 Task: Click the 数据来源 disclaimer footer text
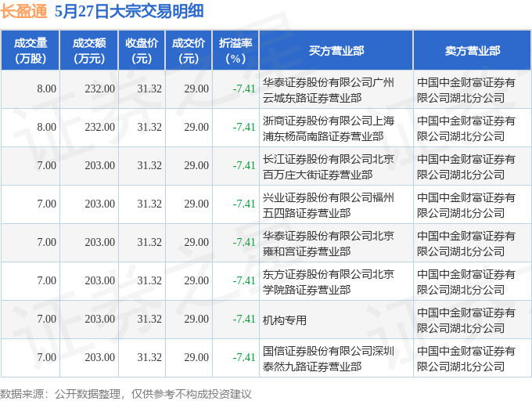point(126,394)
